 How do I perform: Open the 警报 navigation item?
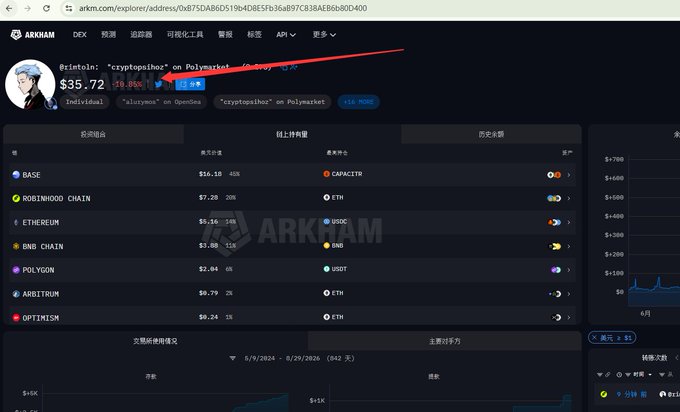click(x=225, y=35)
